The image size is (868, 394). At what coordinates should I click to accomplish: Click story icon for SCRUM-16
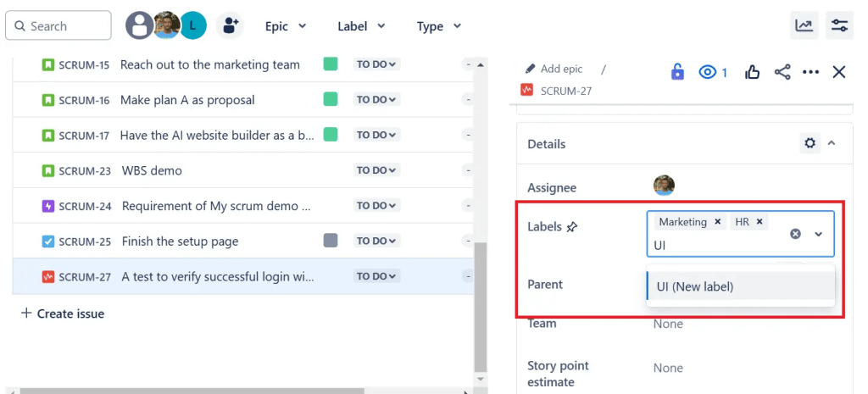48,100
